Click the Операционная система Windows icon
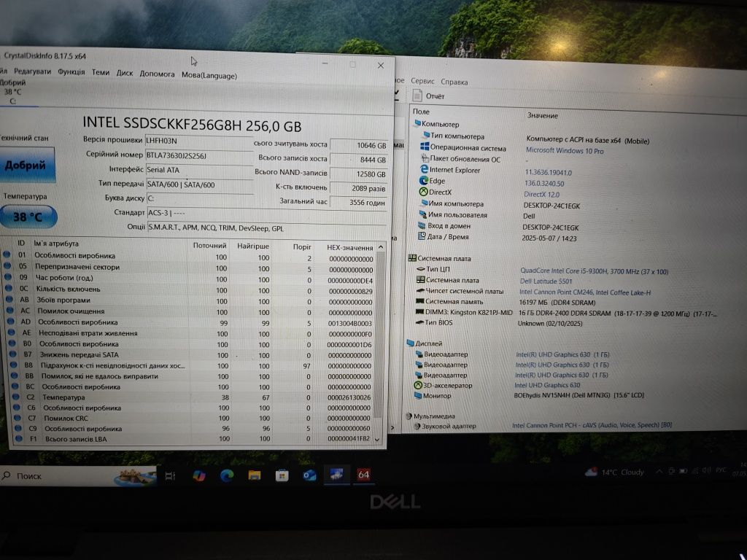Image resolution: width=747 pixels, height=560 pixels. [425, 147]
